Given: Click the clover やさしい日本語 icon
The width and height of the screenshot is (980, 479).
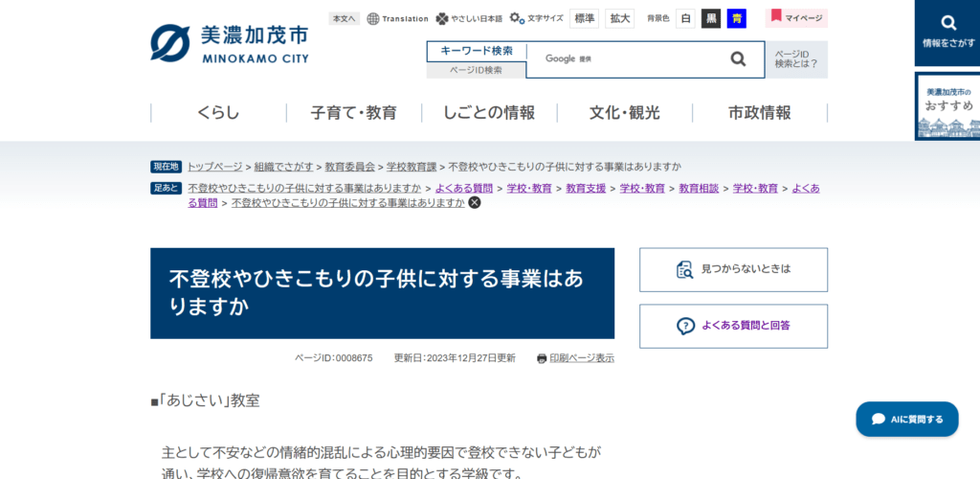Looking at the screenshot, I should click(442, 19).
